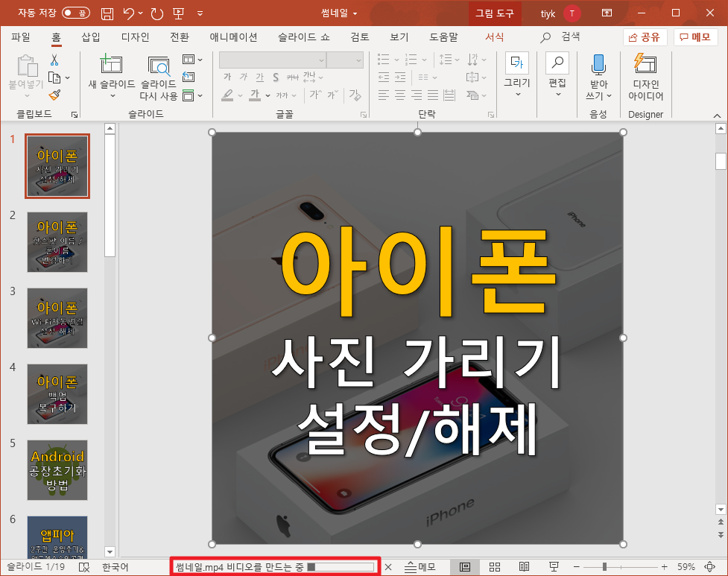Open 클립보드 dialog launcher
The image size is (728, 576).
point(75,115)
